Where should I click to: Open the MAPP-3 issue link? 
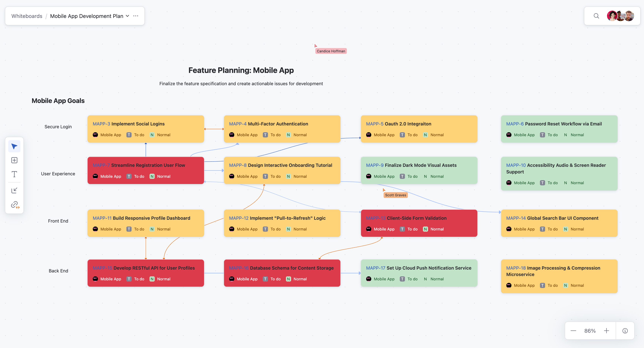click(x=101, y=124)
